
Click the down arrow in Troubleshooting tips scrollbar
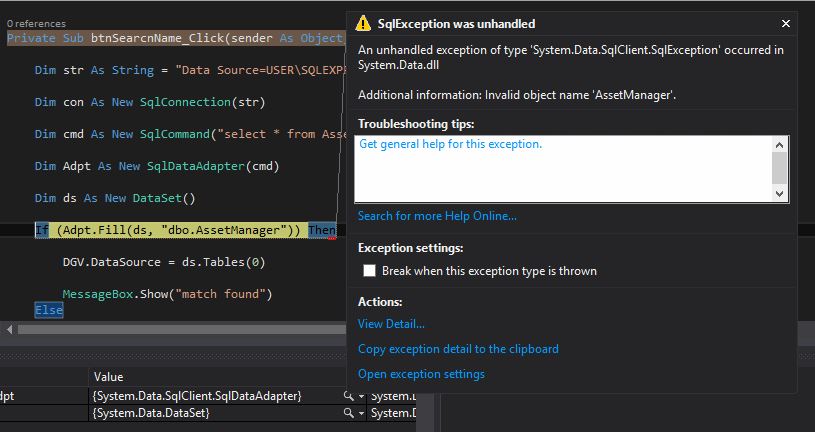click(x=780, y=194)
